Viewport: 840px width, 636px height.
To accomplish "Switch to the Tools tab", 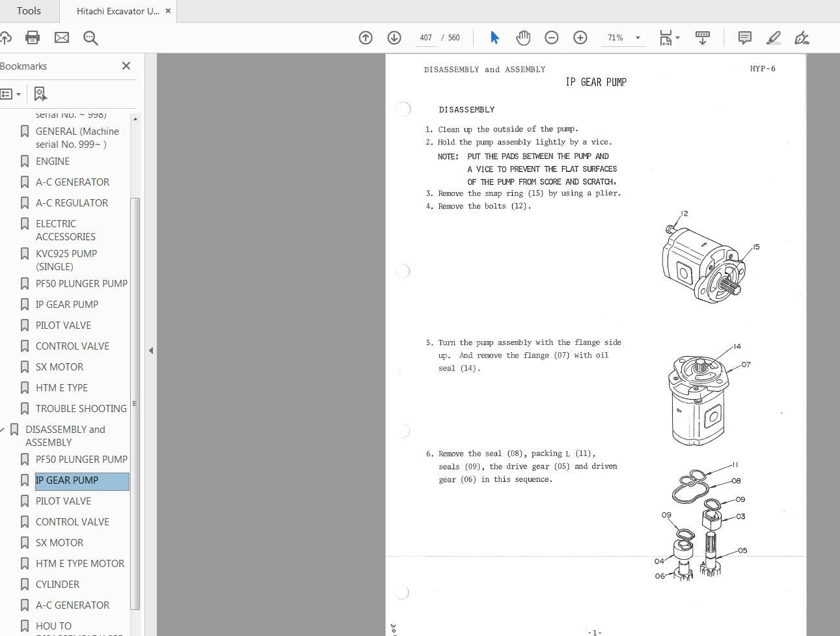I will point(29,10).
